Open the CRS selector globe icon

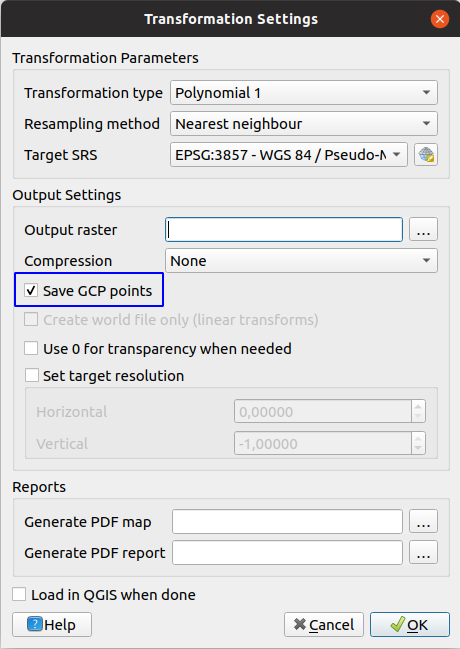coord(426,155)
